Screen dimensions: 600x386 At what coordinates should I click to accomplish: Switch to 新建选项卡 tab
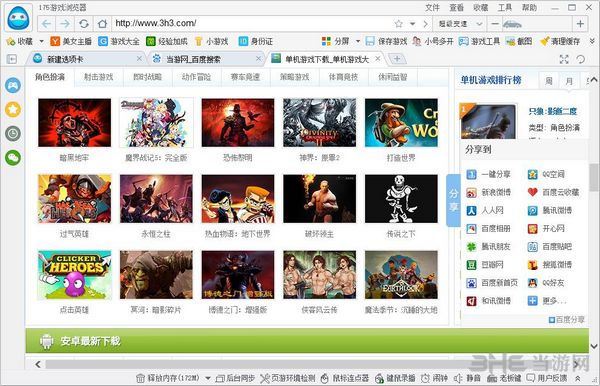pos(86,59)
